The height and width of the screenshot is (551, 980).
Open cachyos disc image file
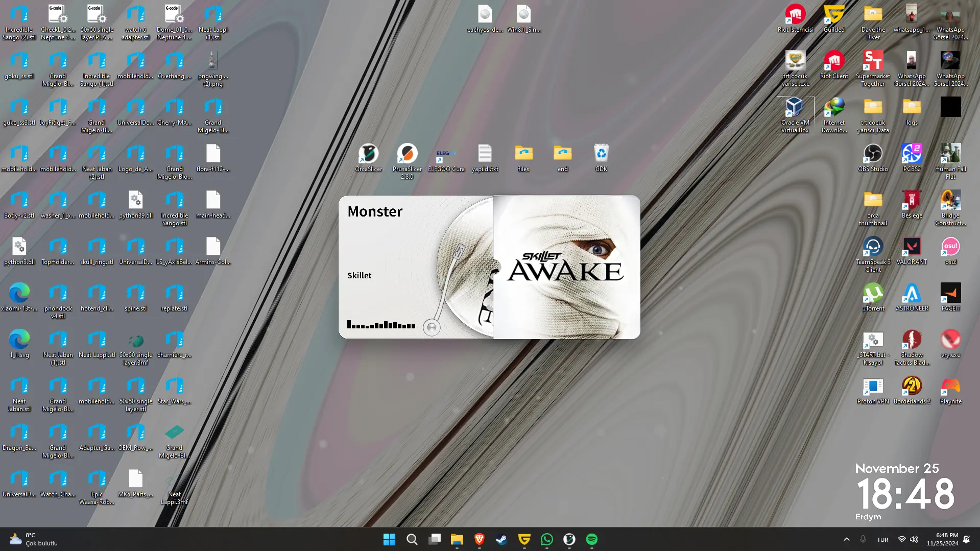tap(485, 18)
